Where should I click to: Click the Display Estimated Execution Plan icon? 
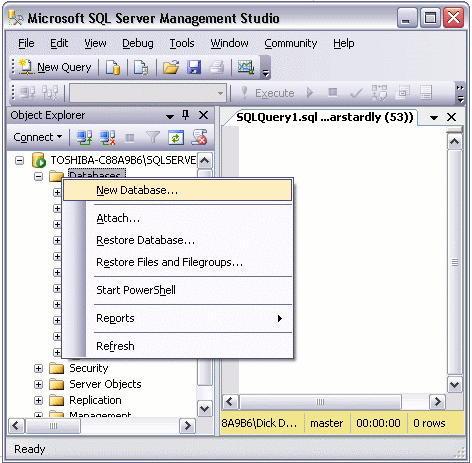coord(379,92)
